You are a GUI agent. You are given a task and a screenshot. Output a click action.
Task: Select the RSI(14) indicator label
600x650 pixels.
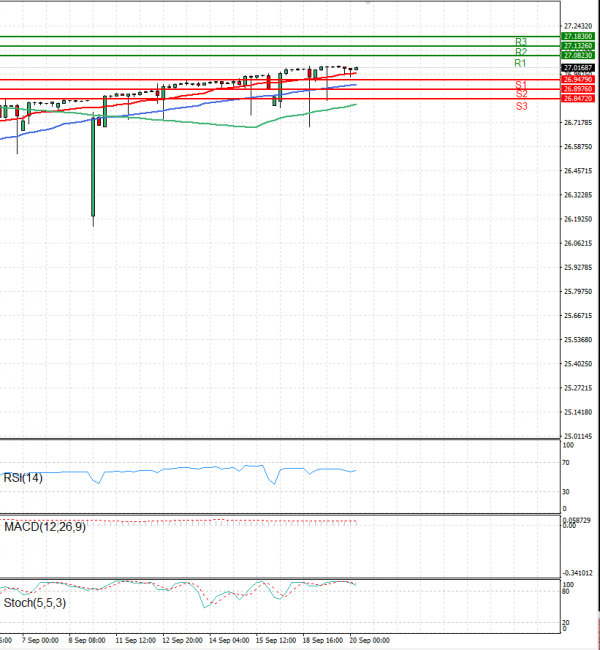pyautogui.click(x=22, y=478)
